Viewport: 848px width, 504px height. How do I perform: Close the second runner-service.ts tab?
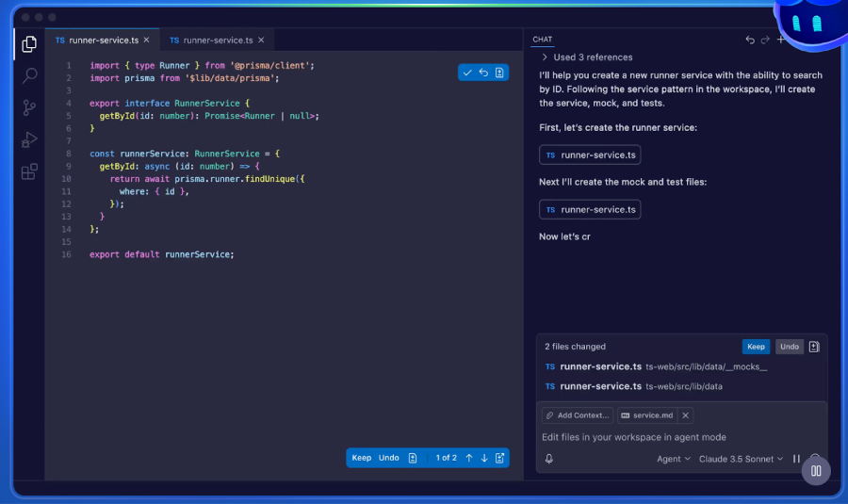261,40
